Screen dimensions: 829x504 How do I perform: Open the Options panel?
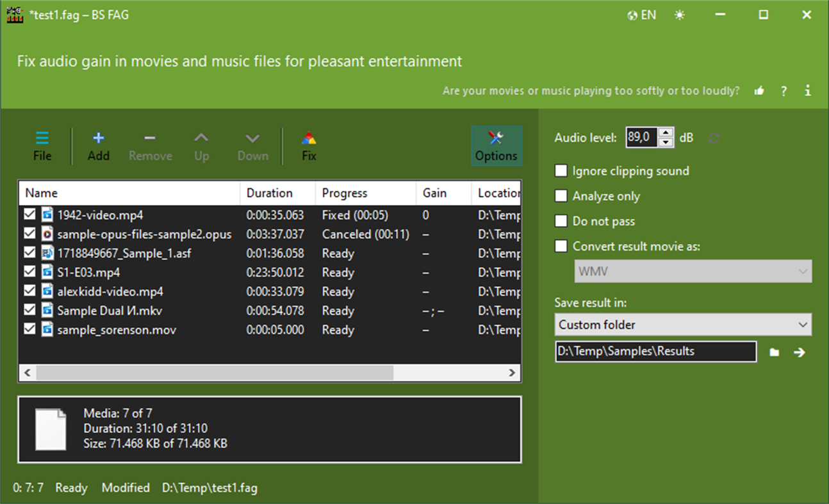(497, 145)
